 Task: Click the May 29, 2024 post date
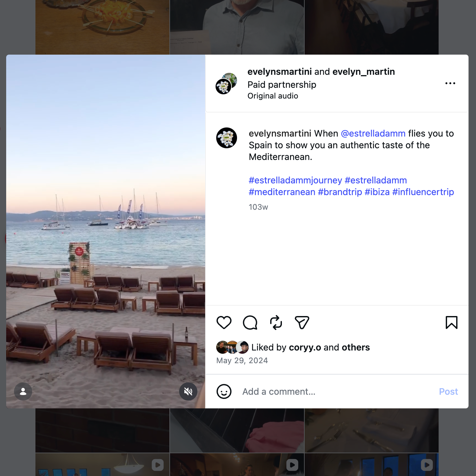[x=242, y=361]
